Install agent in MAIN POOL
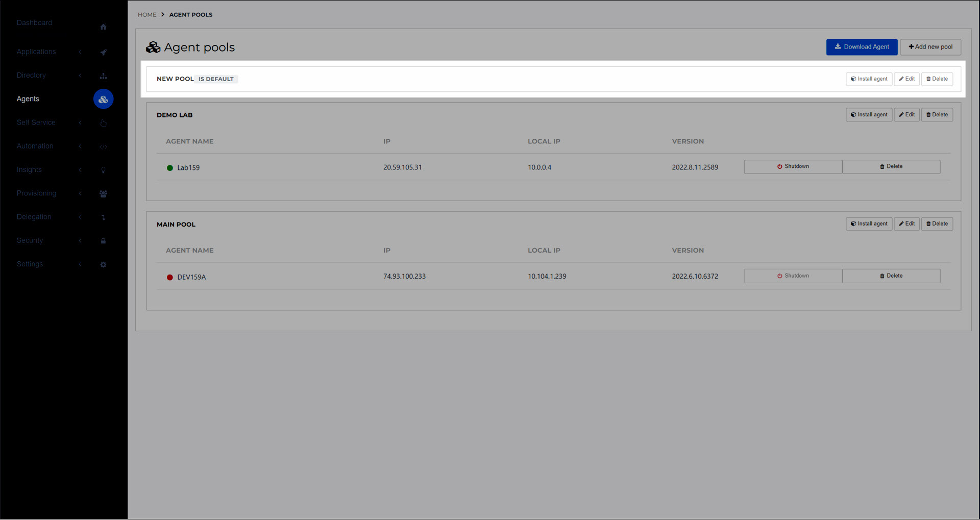The height and width of the screenshot is (520, 980). coord(869,224)
